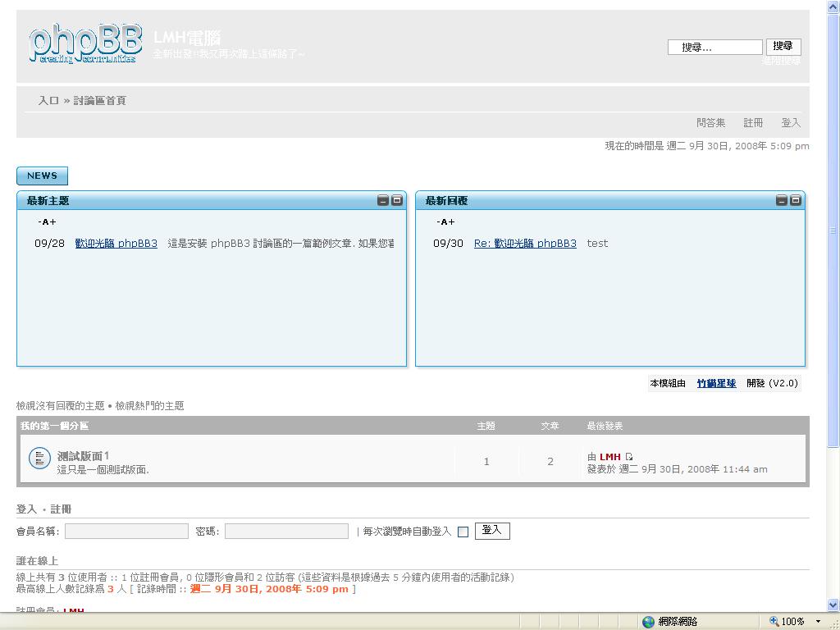The height and width of the screenshot is (630, 840).
Task: Focus the 搜尋… search input field
Action: tap(714, 47)
